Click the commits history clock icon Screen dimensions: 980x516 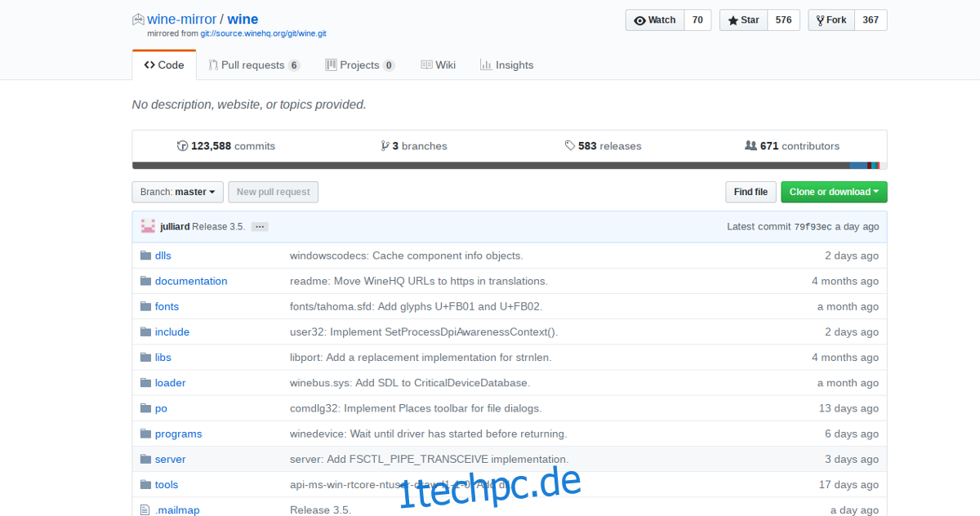182,146
